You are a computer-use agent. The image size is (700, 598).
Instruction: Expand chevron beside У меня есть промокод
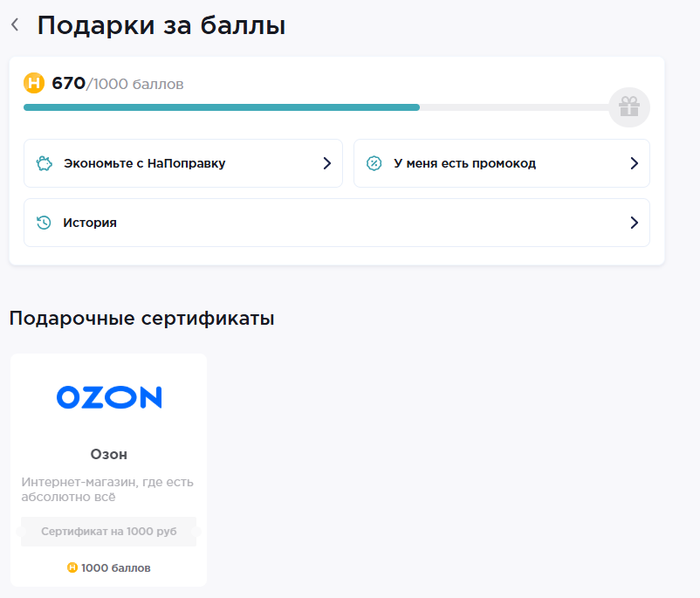(x=635, y=163)
